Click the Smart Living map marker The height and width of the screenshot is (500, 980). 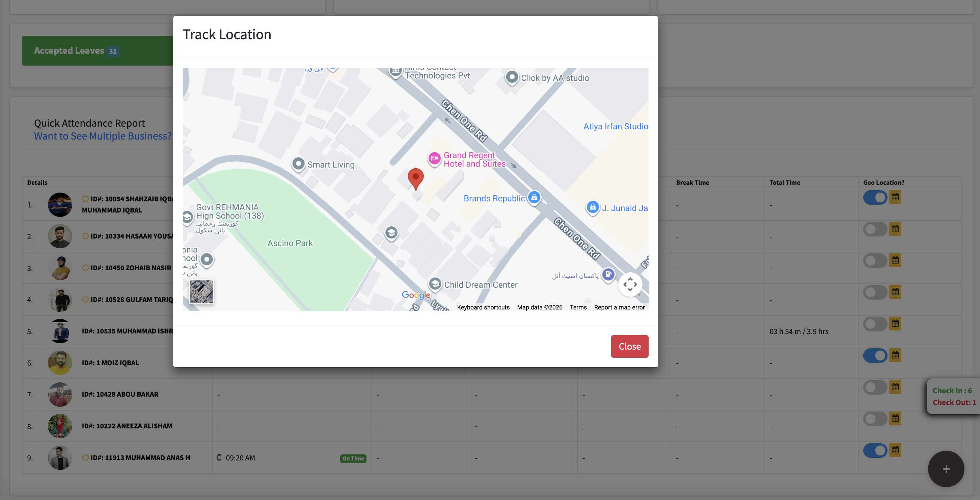[x=298, y=164]
